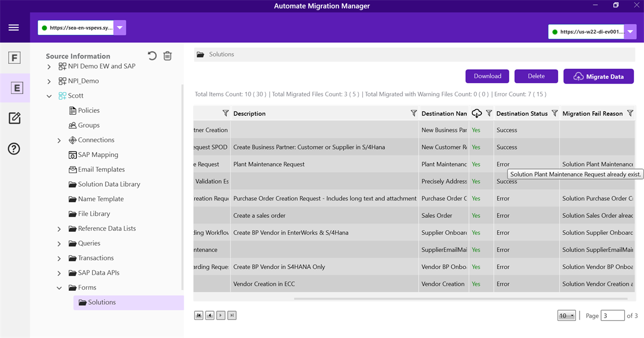This screenshot has height=338, width=644.
Task: Select SAP Mapping in the tree
Action: 98,155
